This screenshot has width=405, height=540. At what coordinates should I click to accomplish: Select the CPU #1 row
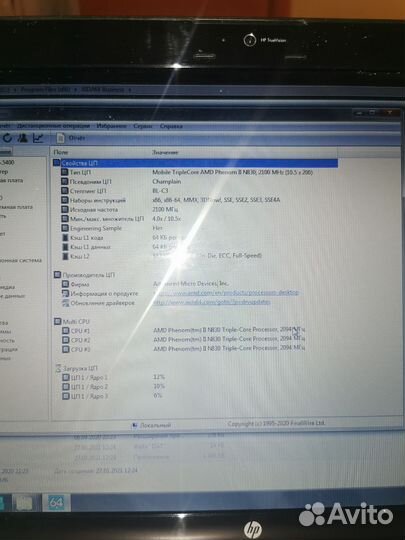pyautogui.click(x=195, y=331)
